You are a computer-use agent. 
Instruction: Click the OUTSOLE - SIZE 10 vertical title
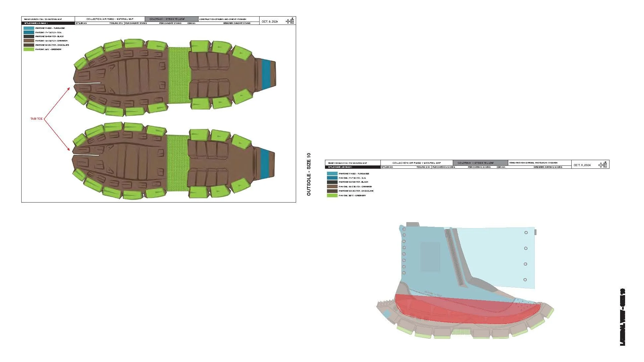tap(309, 174)
